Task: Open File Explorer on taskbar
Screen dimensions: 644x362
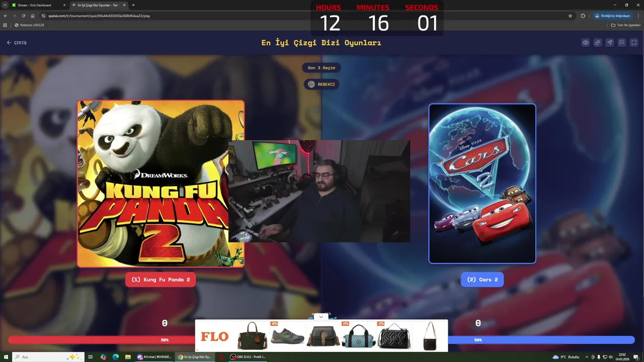Action: [128, 357]
